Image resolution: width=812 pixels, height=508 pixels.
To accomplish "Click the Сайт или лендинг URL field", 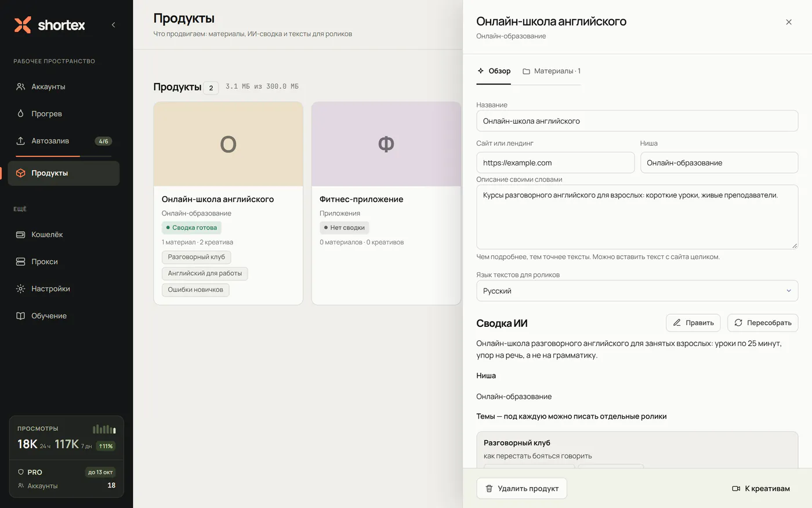I will coord(555,163).
